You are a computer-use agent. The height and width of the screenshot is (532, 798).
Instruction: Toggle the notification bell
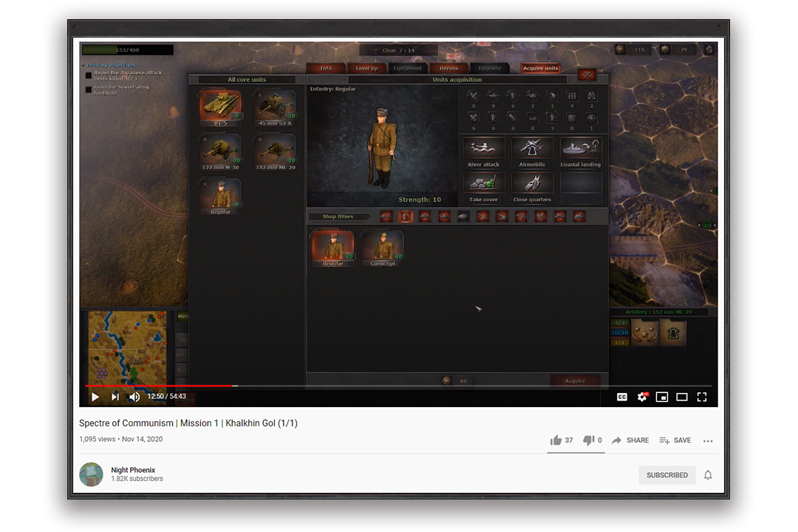708,475
